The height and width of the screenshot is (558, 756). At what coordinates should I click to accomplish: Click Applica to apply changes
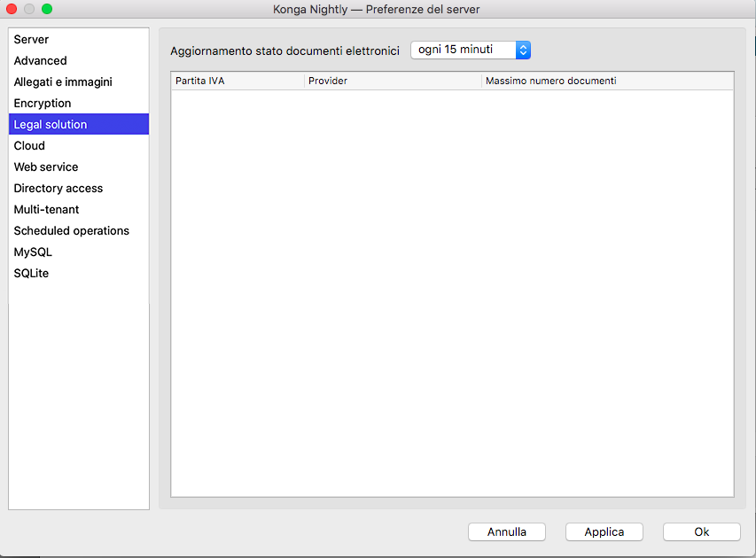604,532
